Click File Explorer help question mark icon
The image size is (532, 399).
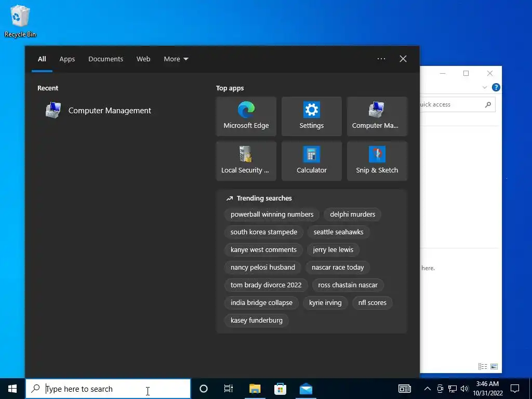point(496,87)
